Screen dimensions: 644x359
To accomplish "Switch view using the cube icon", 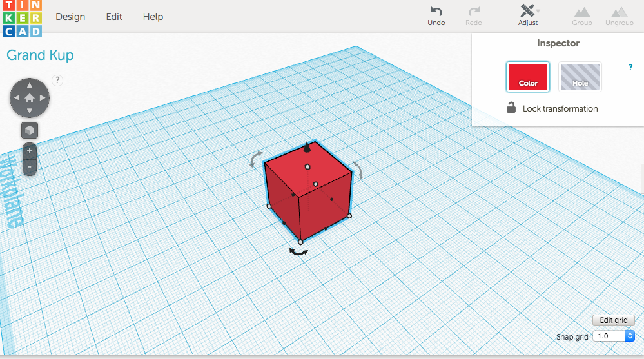I will [30, 130].
